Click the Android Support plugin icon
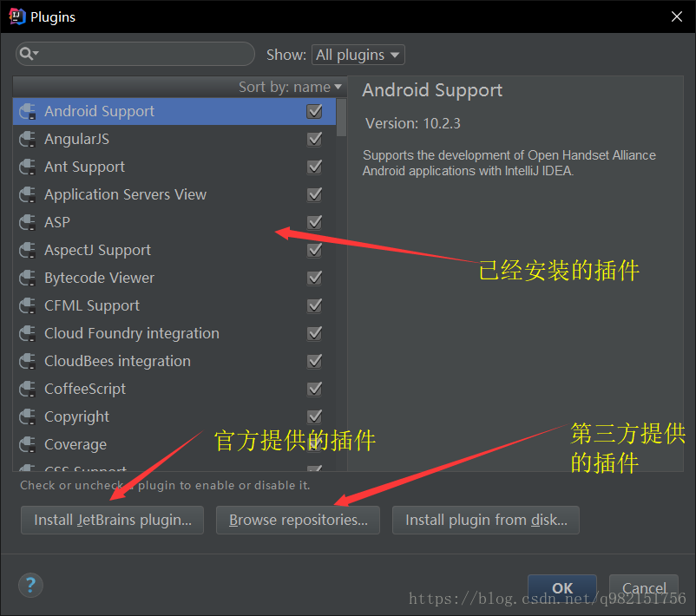The width and height of the screenshot is (696, 616). click(x=28, y=111)
